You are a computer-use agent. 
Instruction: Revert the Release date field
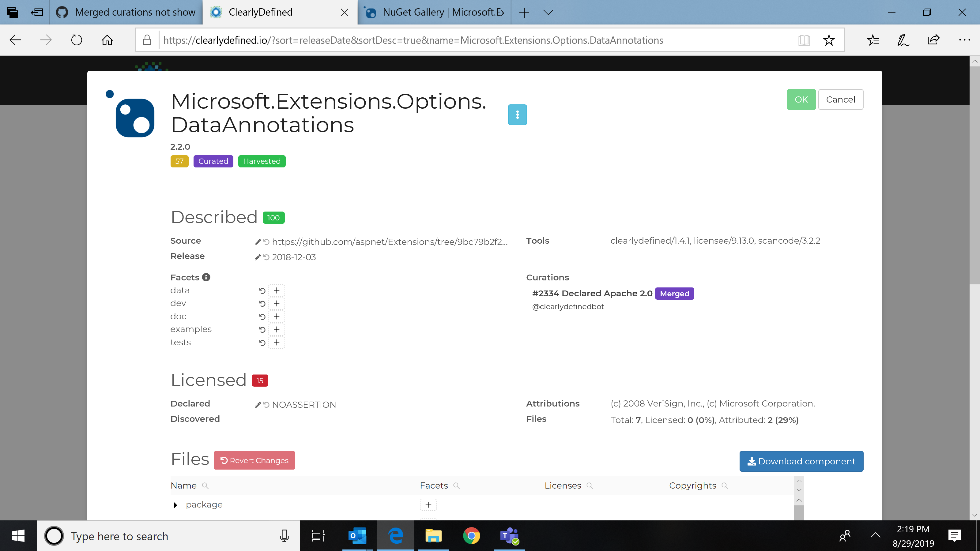pos(266,257)
